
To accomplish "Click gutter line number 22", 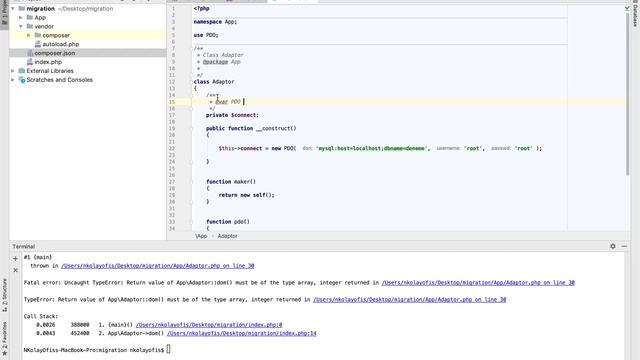I will tap(172, 149).
